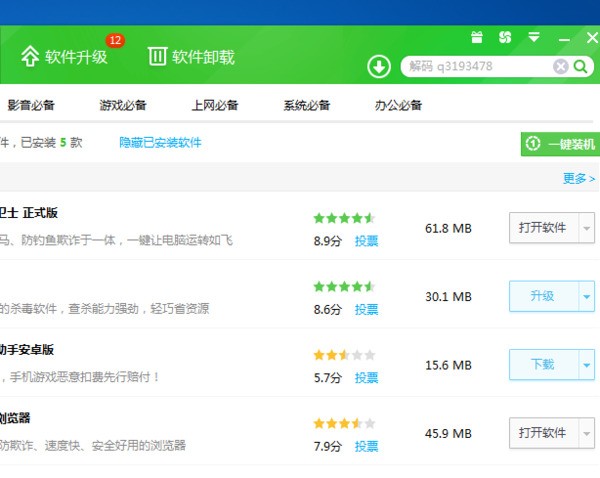
Task: Click the 已安装 5 款 count text
Action: coord(51,143)
